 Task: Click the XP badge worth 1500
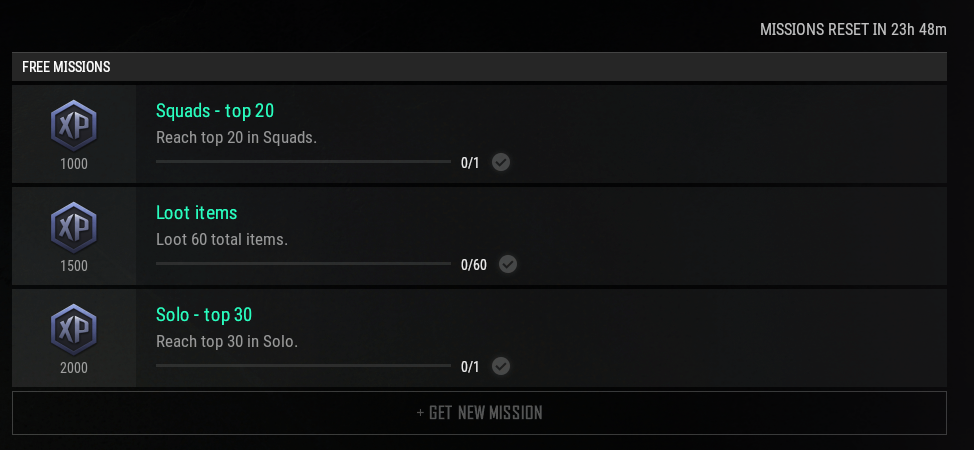73,227
